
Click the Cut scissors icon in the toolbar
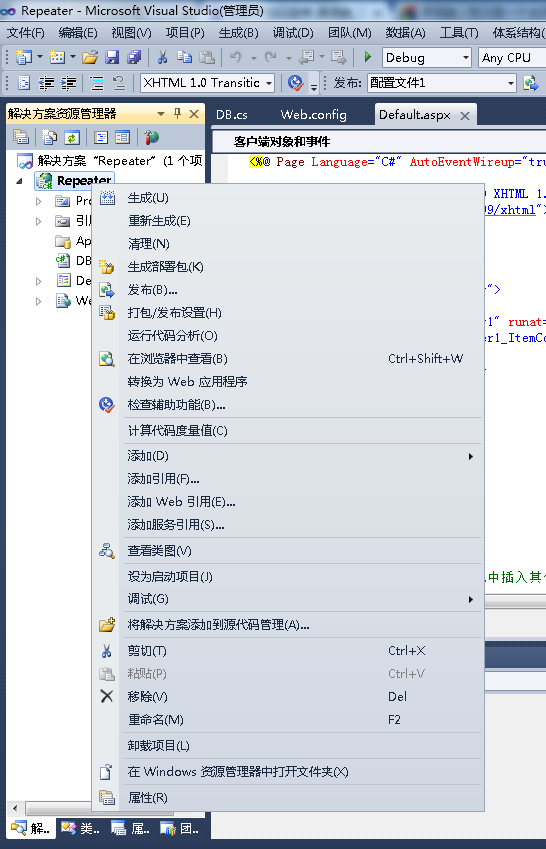[162, 57]
